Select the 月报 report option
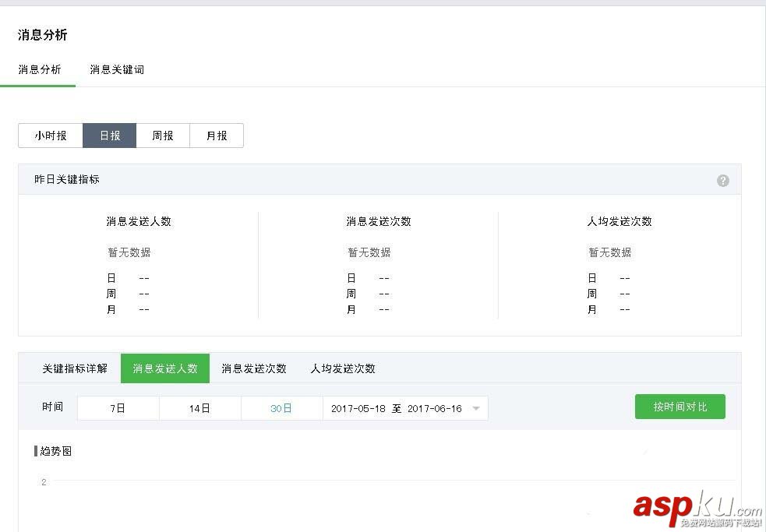Image resolution: width=766 pixels, height=532 pixels. (x=216, y=135)
